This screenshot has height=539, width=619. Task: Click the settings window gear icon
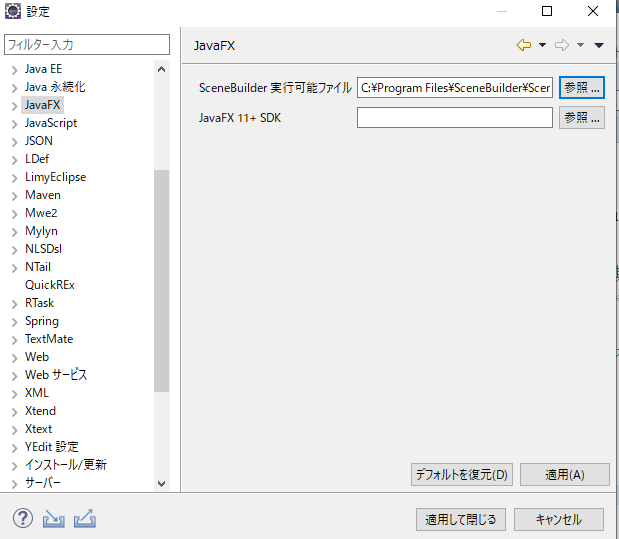[13, 11]
